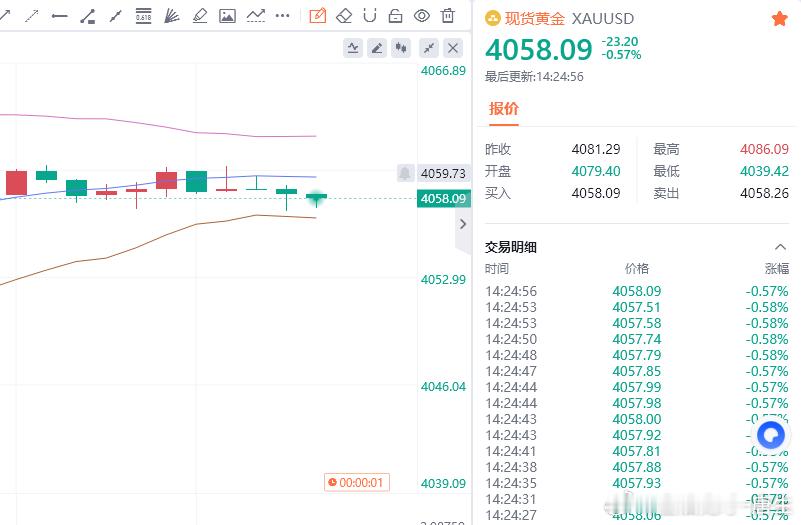Click 开盘 value 4079.40

(596, 171)
